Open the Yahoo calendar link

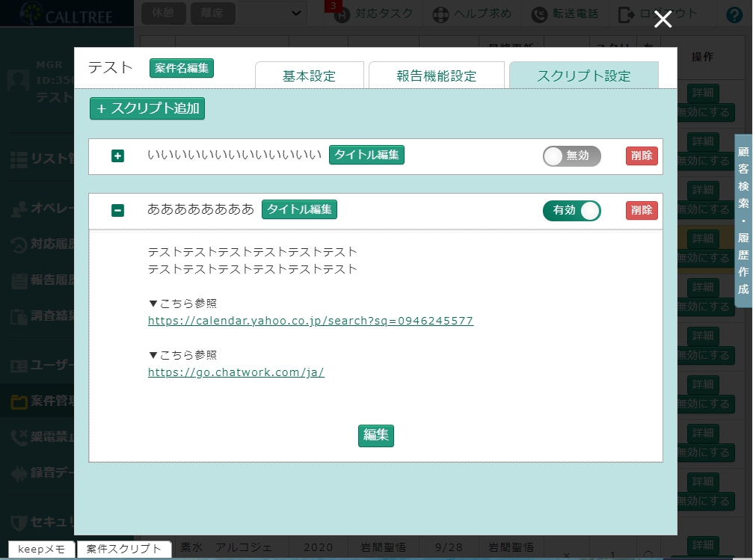tap(310, 321)
